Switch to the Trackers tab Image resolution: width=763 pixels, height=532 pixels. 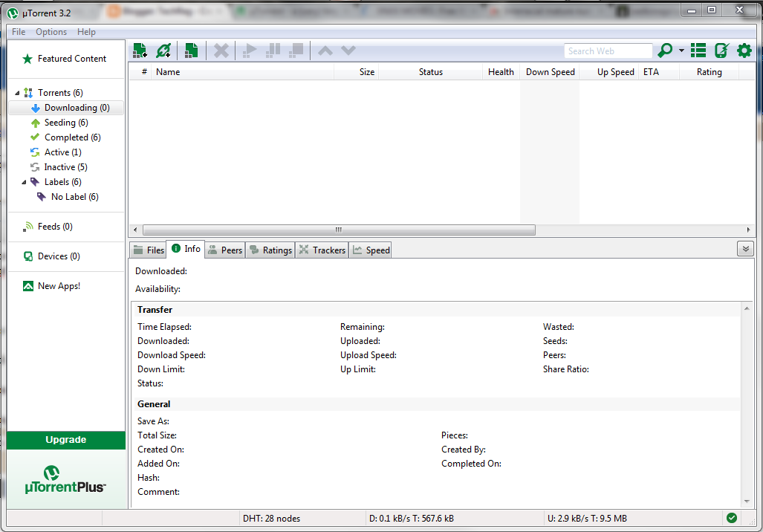322,250
